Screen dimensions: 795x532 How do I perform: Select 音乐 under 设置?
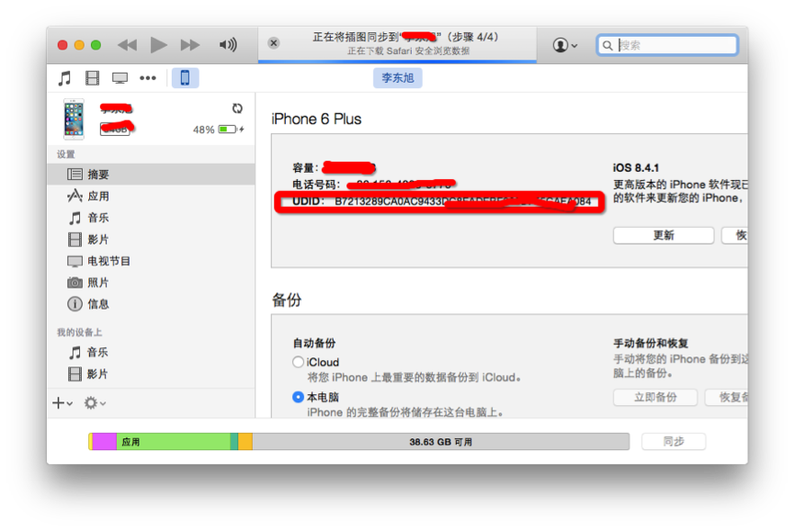coord(151,218)
